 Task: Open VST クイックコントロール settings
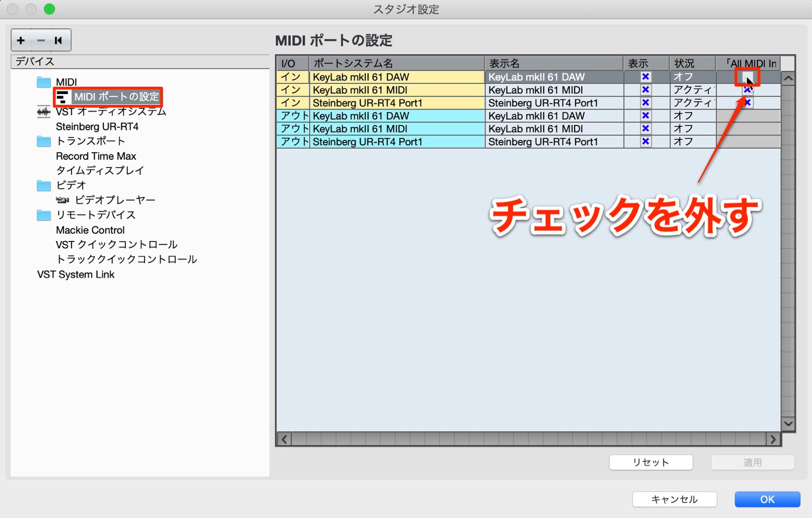[x=117, y=245]
